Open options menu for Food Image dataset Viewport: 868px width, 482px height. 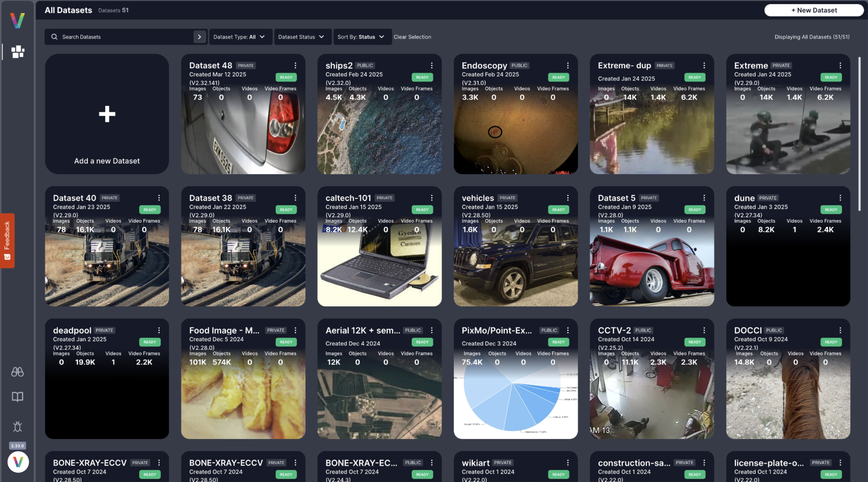[x=295, y=330]
